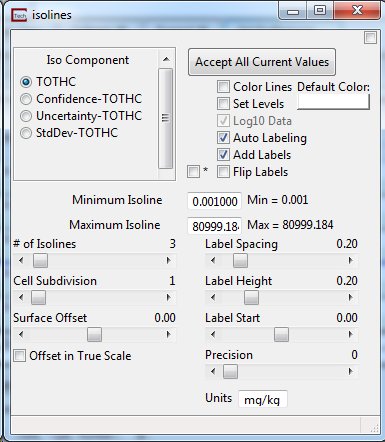Increase Cell Subdivision using right arrow
385x442 pixels.
(x=169, y=297)
